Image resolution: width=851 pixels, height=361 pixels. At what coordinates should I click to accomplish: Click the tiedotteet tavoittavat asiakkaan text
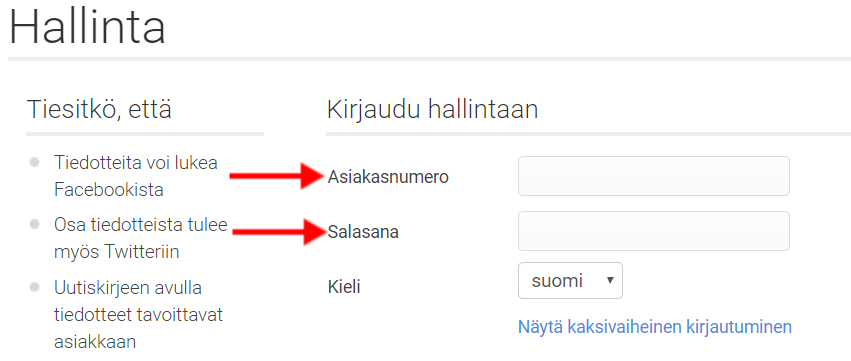[x=138, y=328]
